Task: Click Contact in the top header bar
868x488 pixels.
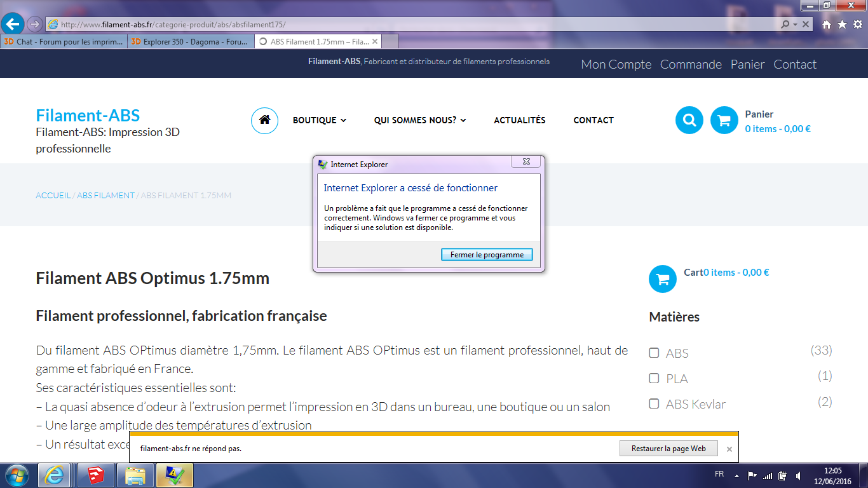Action: click(795, 64)
